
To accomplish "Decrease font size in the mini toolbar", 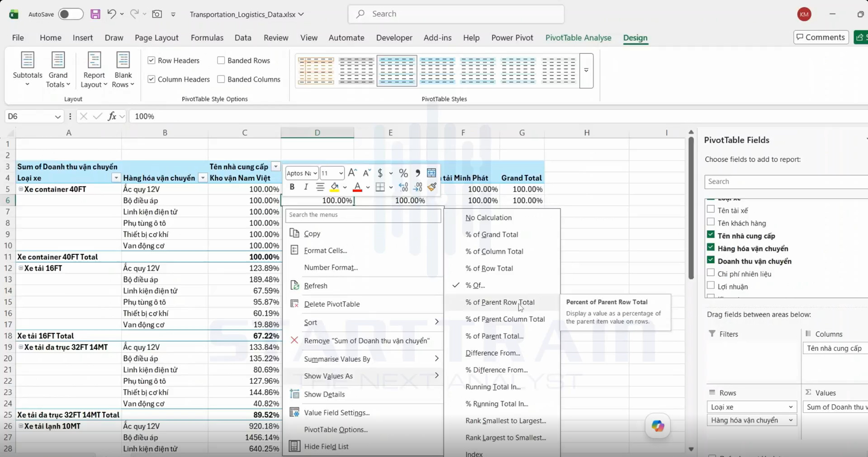I will pos(366,173).
